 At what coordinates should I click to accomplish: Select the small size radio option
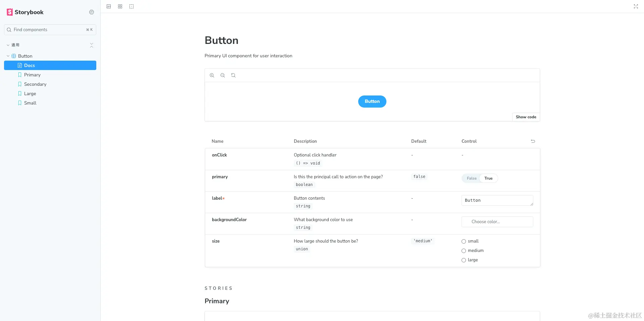(x=464, y=241)
